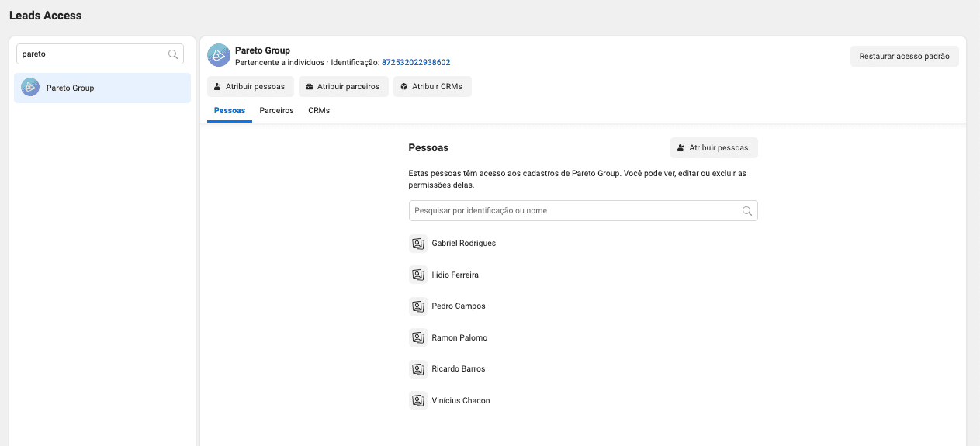Click Pareto Group avatar in header
980x446 pixels.
(x=219, y=56)
